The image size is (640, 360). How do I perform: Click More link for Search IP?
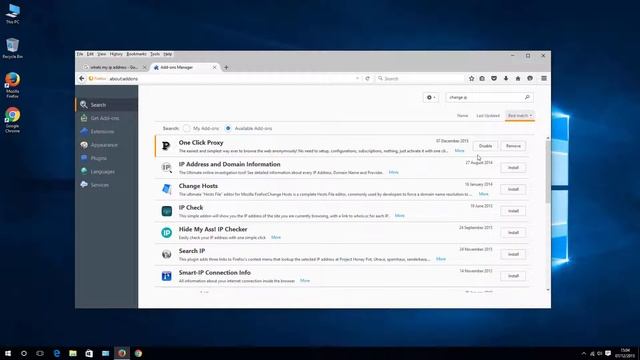(x=441, y=259)
